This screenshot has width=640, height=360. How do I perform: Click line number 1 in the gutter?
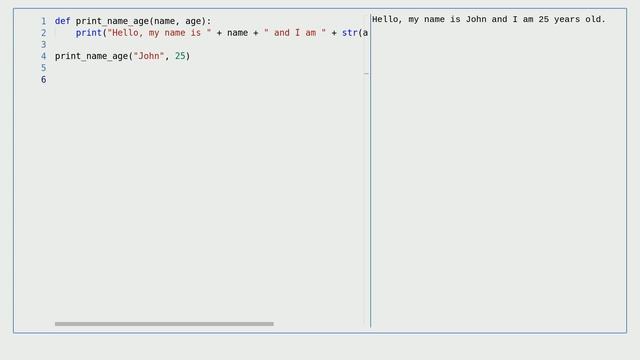pyautogui.click(x=44, y=21)
